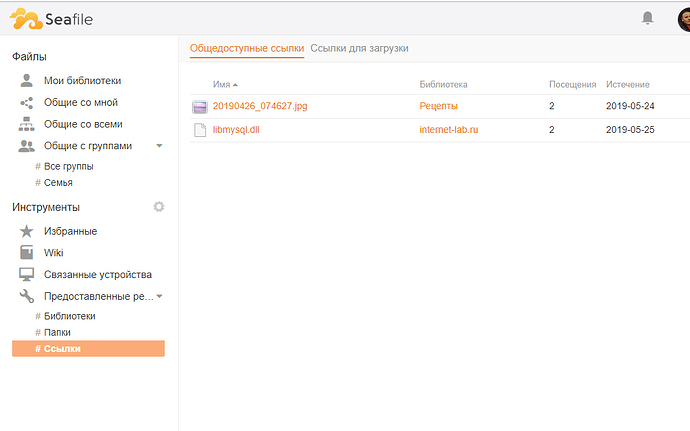Viewport: 690px width, 431px height.
Task: Click the Библиотека column header
Action: [444, 85]
